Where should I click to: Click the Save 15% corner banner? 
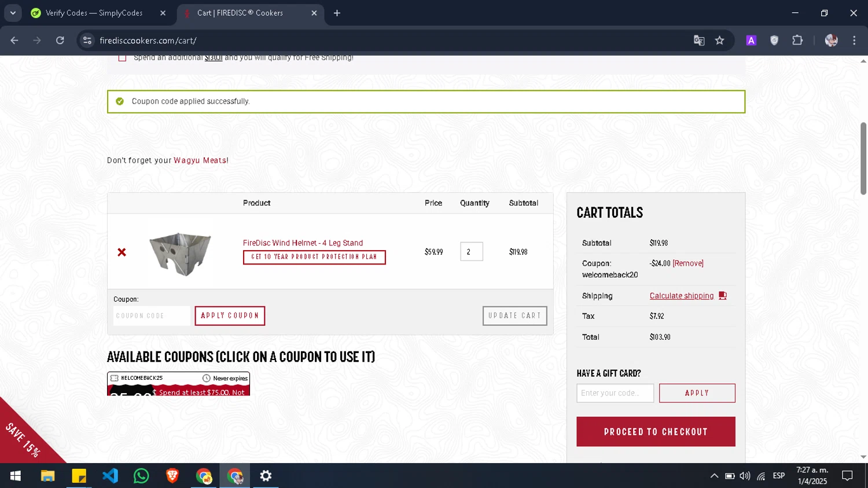24,439
